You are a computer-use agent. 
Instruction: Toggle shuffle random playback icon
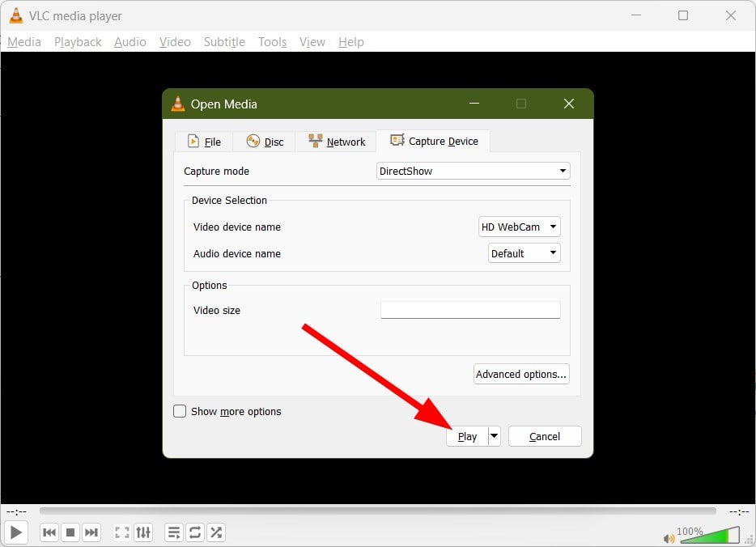pos(216,532)
